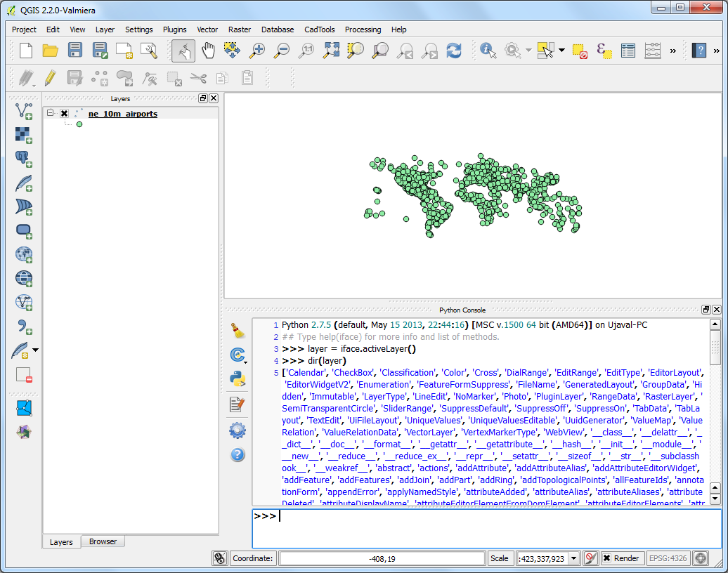The width and height of the screenshot is (728, 573).
Task: Click the Coordinate field in status bar
Action: click(382, 559)
